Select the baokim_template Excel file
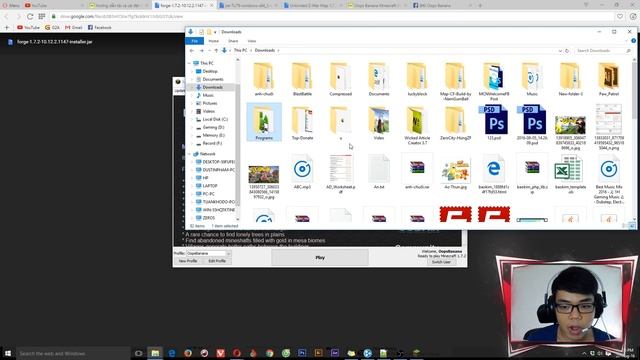 coord(570,174)
